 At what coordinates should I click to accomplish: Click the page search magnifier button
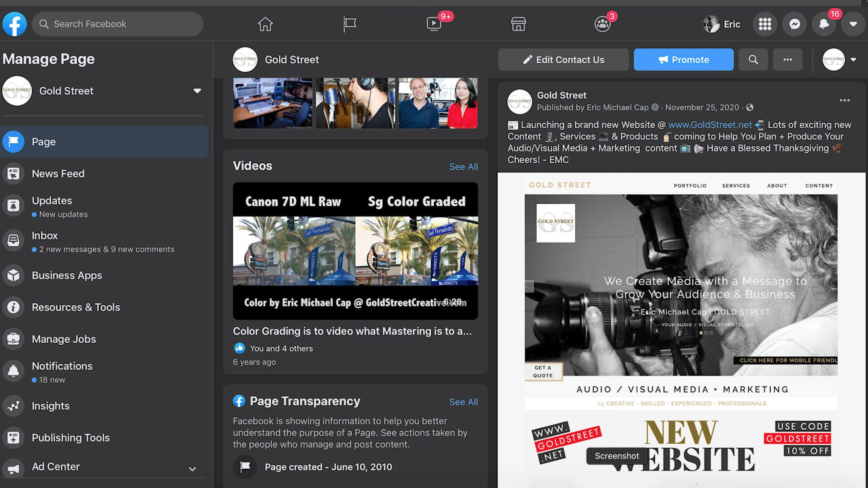pos(753,60)
